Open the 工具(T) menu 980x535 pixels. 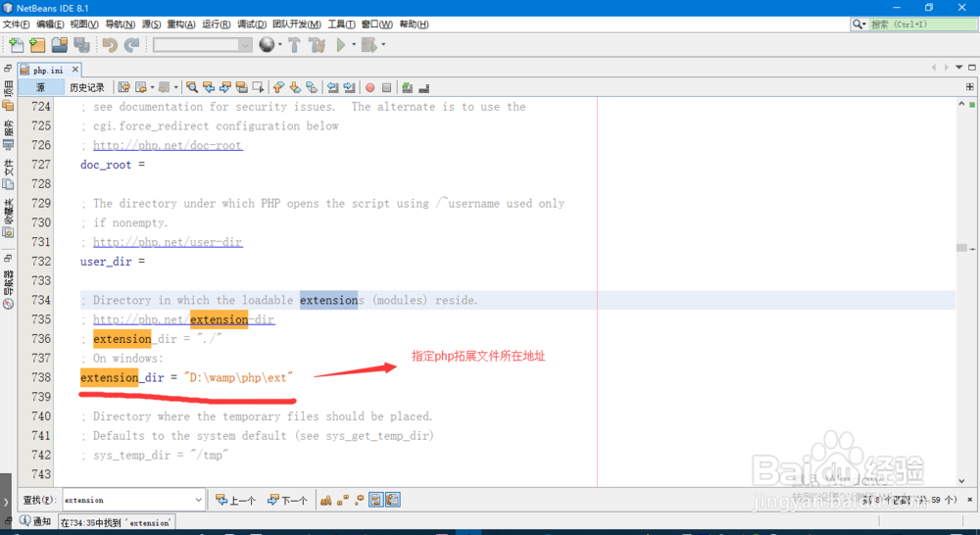(x=341, y=24)
